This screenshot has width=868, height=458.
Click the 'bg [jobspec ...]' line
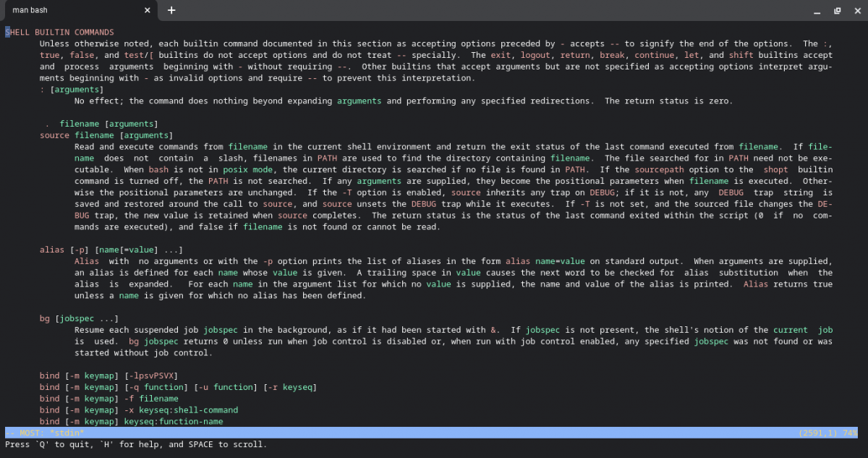click(79, 318)
